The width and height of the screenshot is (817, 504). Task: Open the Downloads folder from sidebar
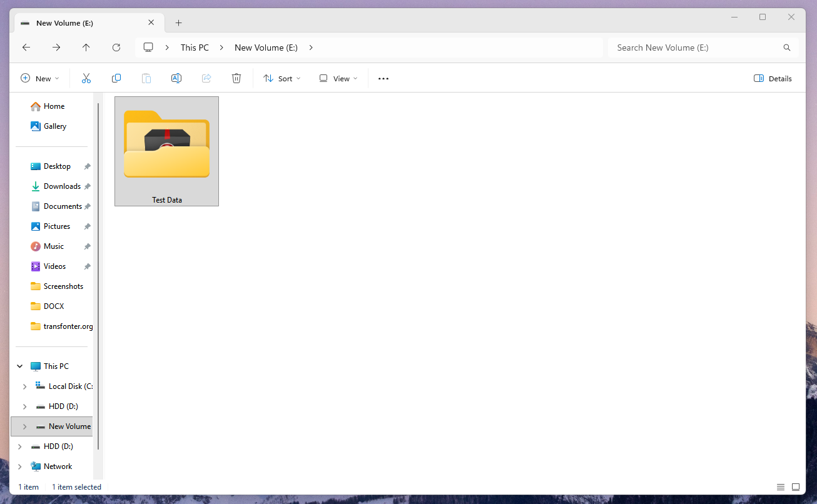[61, 186]
